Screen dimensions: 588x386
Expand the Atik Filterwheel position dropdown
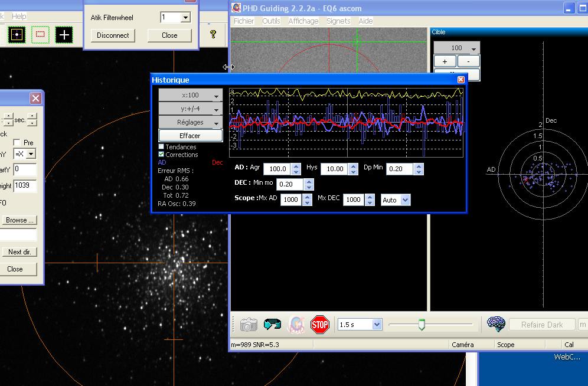click(185, 18)
